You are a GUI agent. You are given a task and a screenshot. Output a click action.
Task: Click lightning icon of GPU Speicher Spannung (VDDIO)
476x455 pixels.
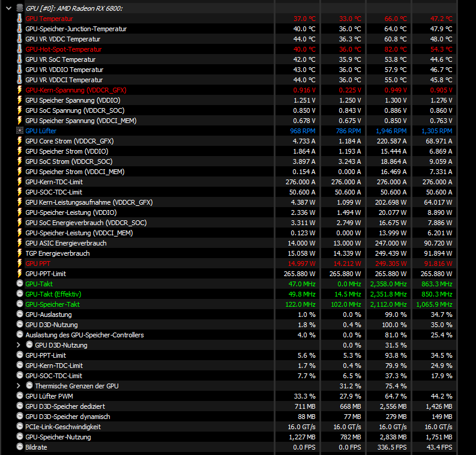pos(19,100)
